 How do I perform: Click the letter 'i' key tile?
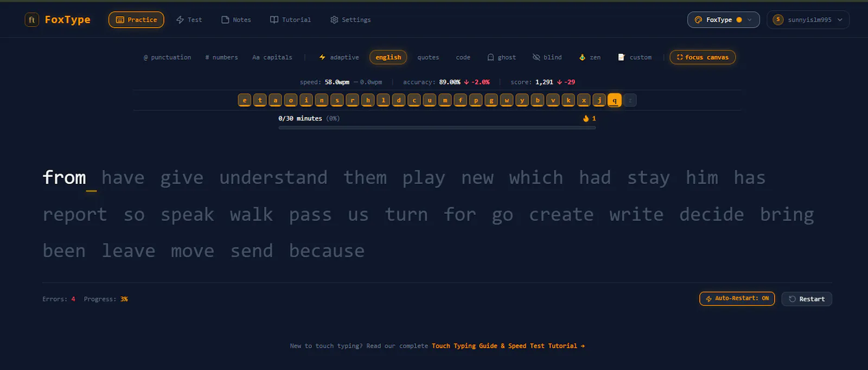point(307,100)
